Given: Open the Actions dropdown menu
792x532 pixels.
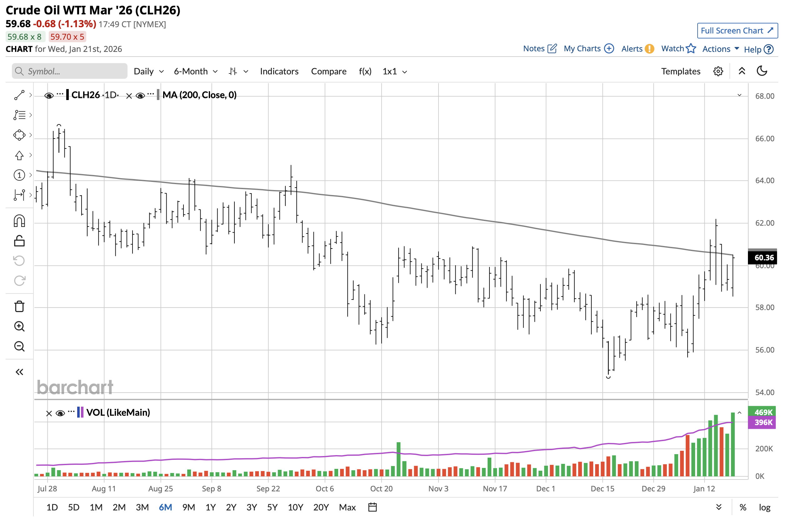Looking at the screenshot, I should [720, 49].
